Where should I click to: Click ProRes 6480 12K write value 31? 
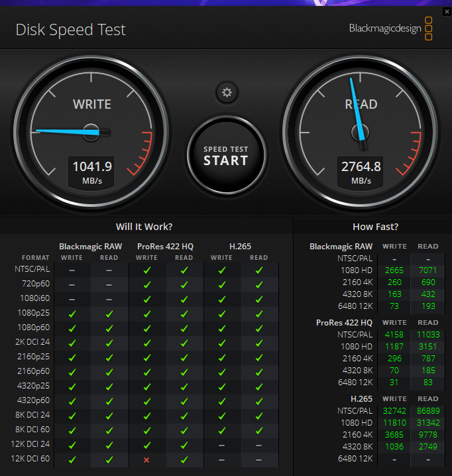394,383
